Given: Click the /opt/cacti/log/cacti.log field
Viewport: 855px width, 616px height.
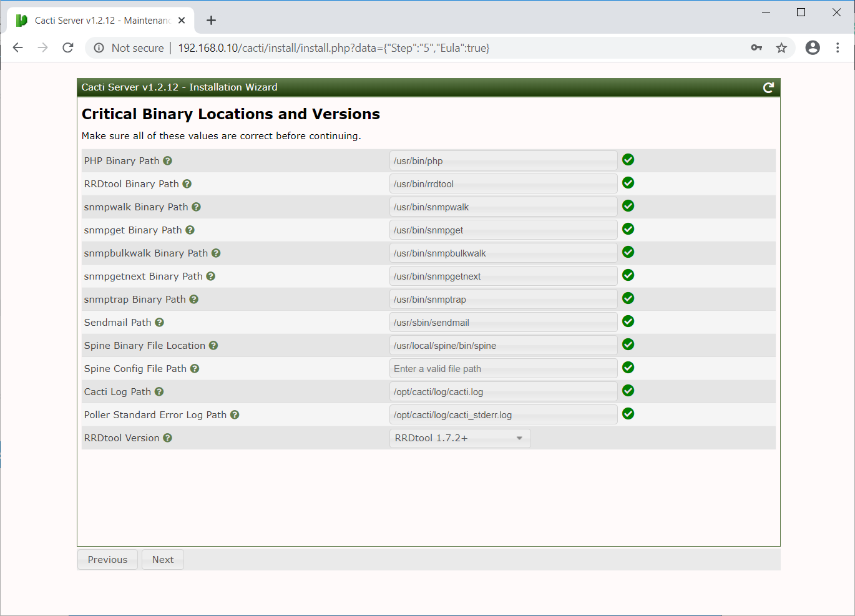Looking at the screenshot, I should point(504,392).
